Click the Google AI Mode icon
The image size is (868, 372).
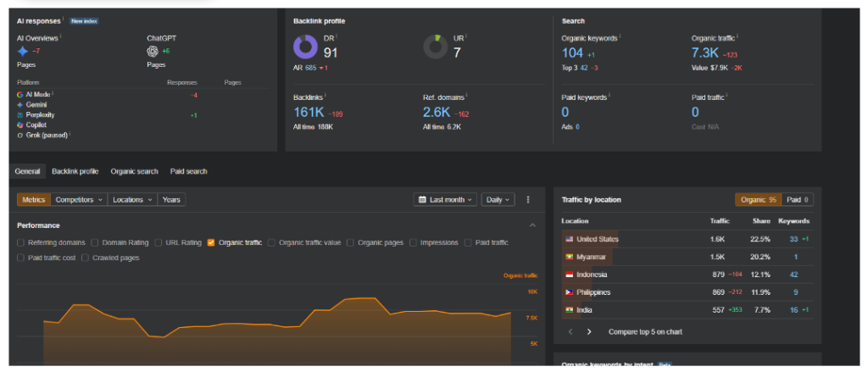[x=20, y=95]
